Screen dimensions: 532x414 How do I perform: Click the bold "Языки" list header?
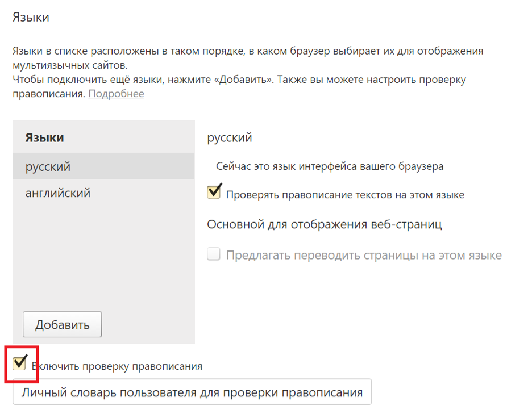(x=44, y=137)
